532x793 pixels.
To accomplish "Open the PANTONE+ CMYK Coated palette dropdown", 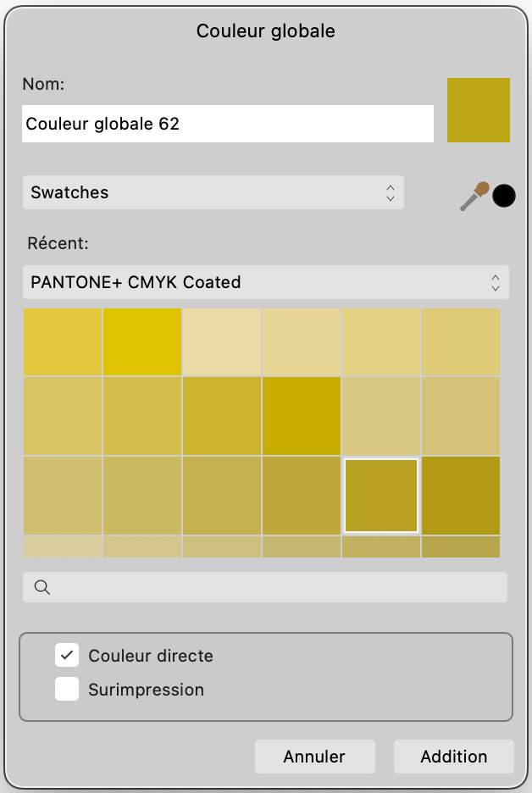I will [266, 282].
